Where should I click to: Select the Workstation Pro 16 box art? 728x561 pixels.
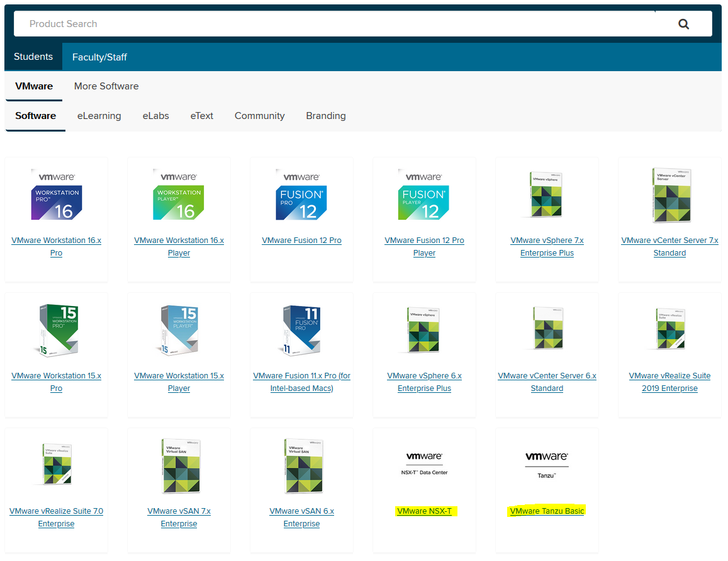pyautogui.click(x=56, y=194)
